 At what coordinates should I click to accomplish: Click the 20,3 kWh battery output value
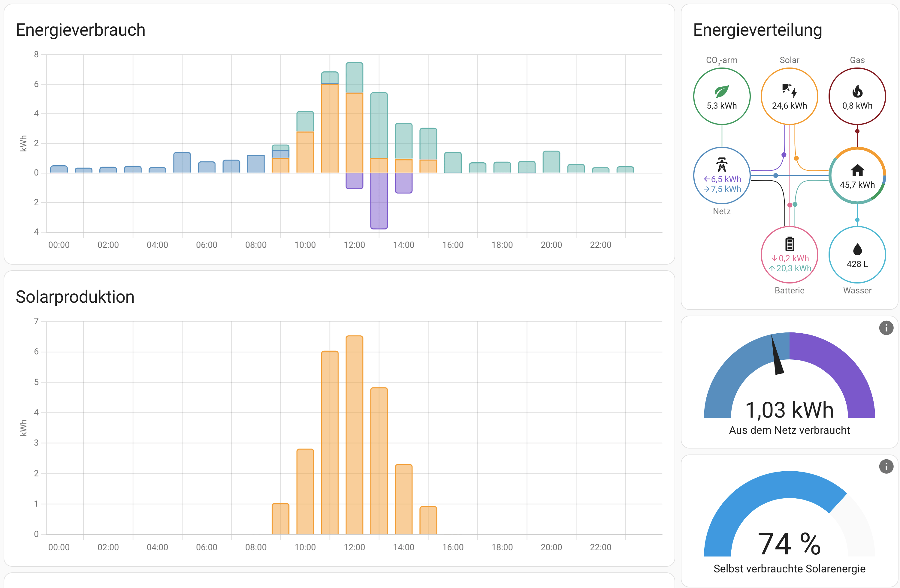(793, 268)
